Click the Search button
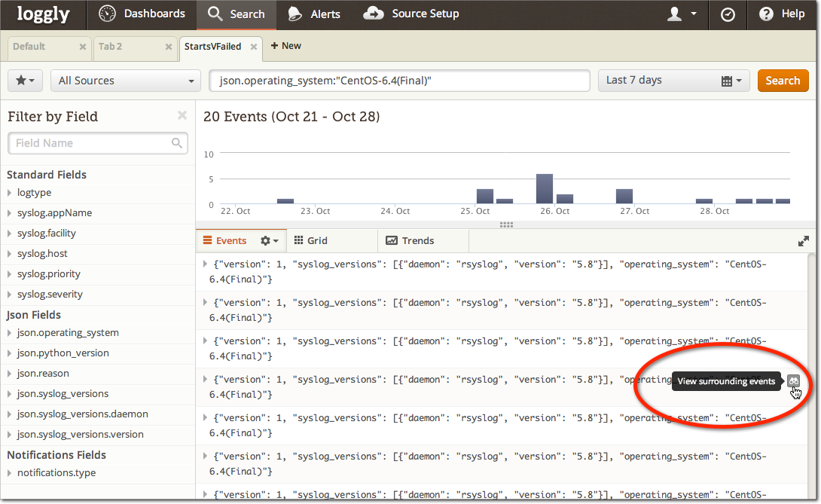The height and width of the screenshot is (504, 821). (x=783, y=80)
